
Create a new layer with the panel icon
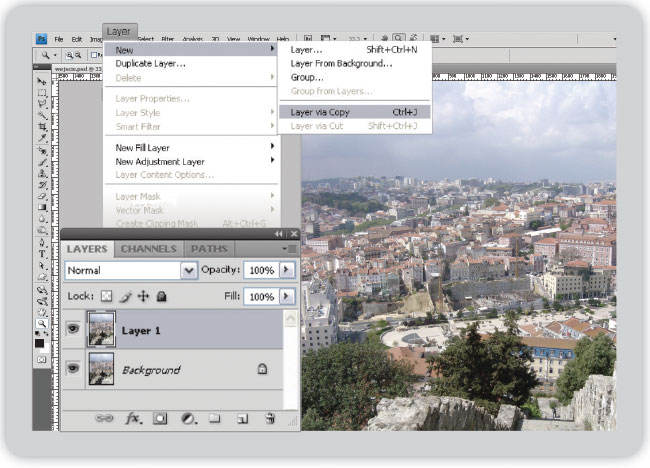click(x=242, y=418)
